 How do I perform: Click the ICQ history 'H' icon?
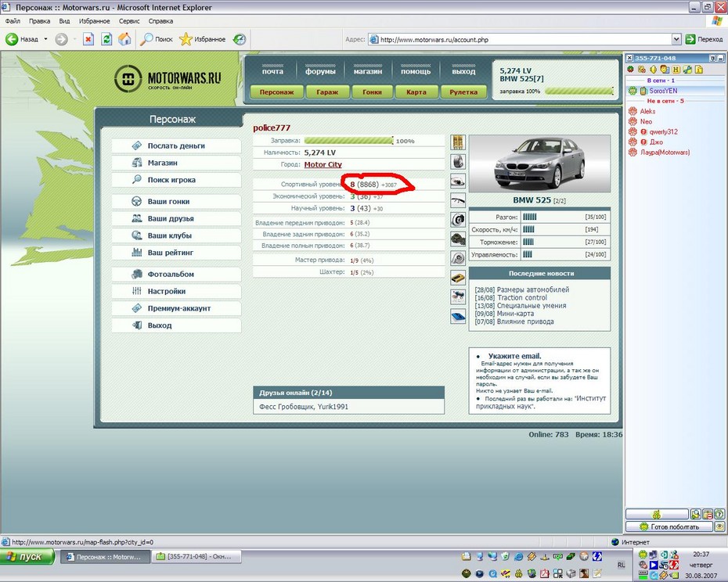coord(676,70)
